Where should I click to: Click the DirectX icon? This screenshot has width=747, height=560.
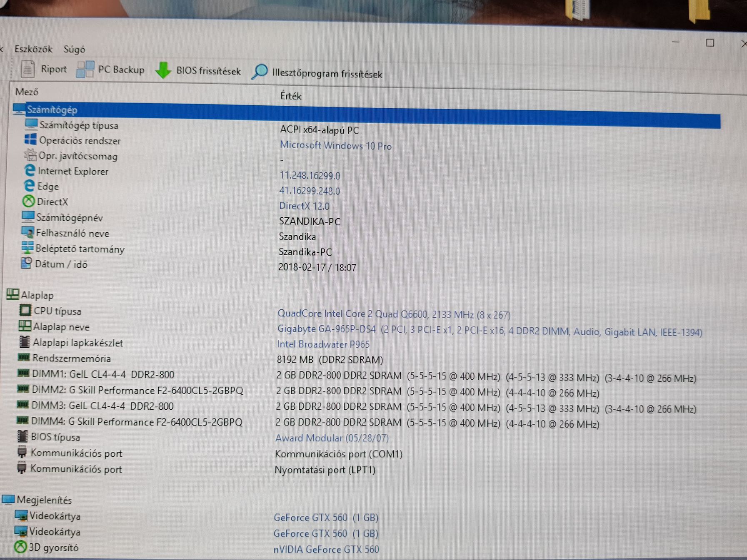(x=28, y=201)
